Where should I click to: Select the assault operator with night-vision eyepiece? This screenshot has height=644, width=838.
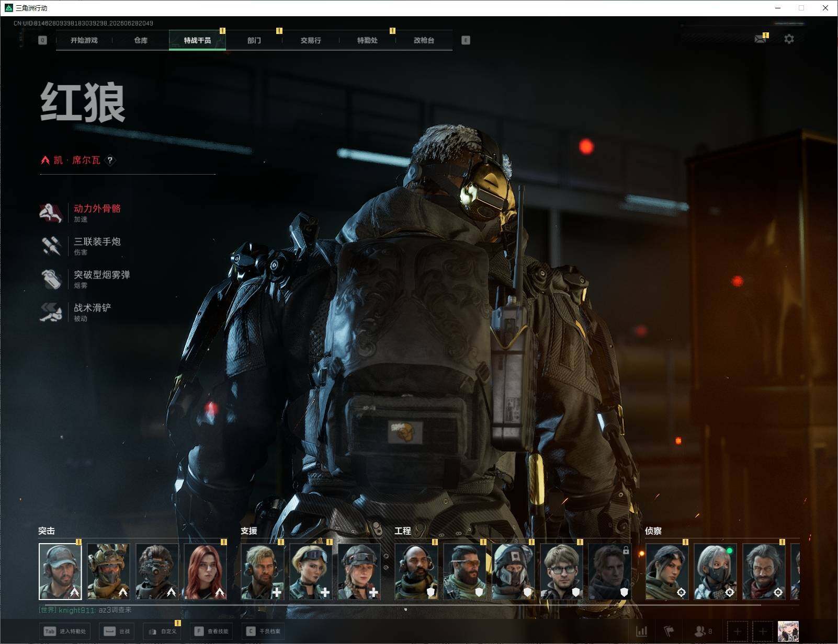[x=157, y=571]
